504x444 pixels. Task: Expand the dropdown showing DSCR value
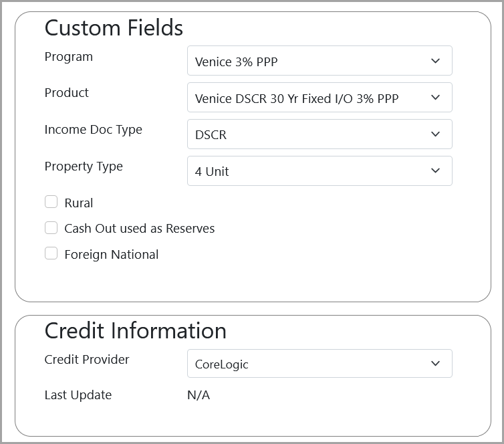[307, 134]
